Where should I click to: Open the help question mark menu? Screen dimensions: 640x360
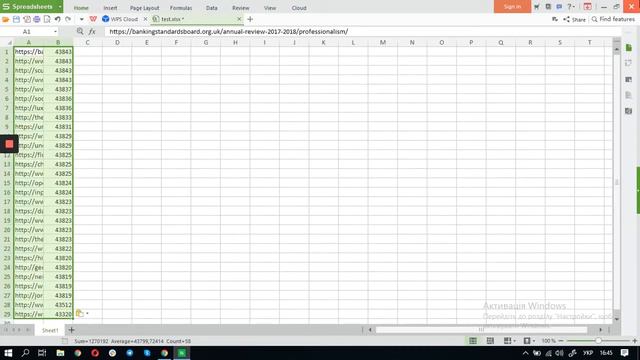click(x=571, y=7)
